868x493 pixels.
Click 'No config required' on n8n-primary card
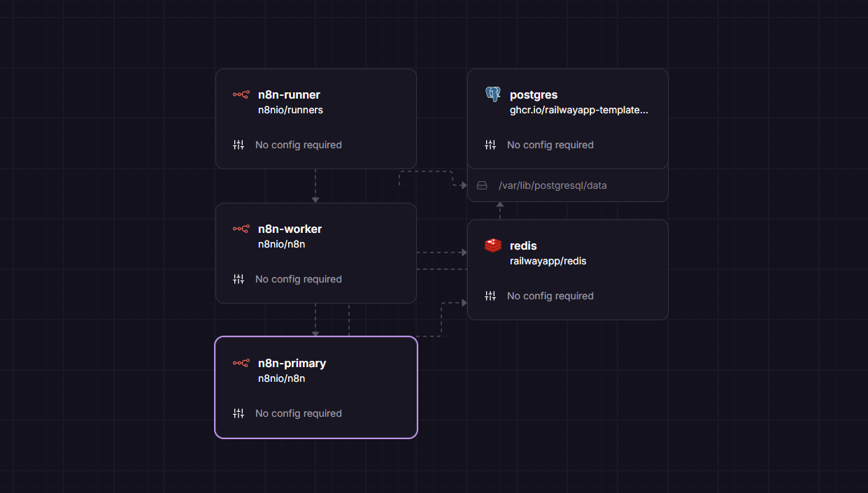pyautogui.click(x=299, y=413)
